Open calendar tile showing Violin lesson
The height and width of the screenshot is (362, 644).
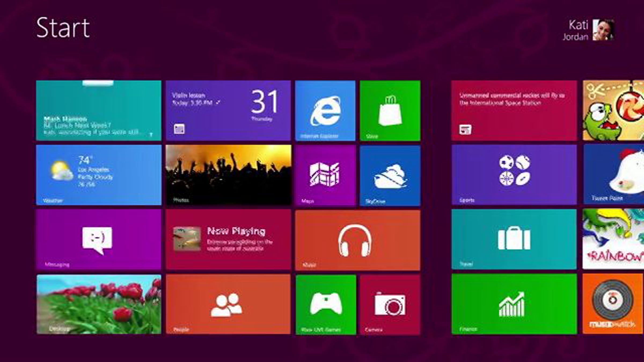click(228, 110)
